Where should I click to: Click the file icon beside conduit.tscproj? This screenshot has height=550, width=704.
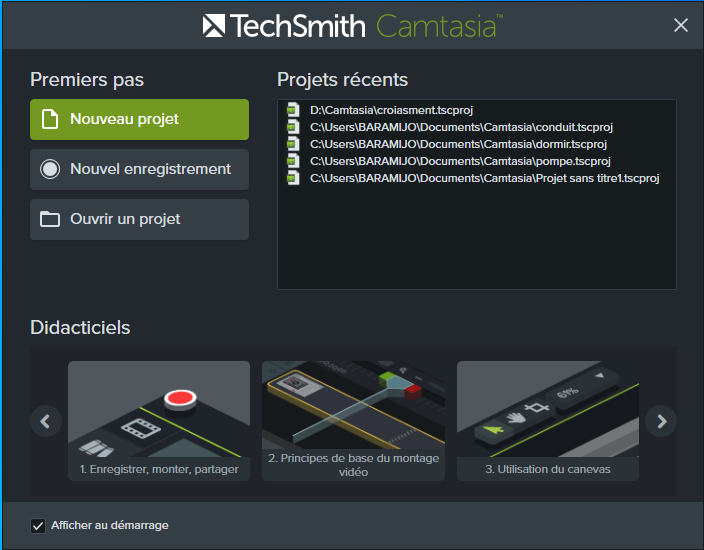click(x=293, y=127)
